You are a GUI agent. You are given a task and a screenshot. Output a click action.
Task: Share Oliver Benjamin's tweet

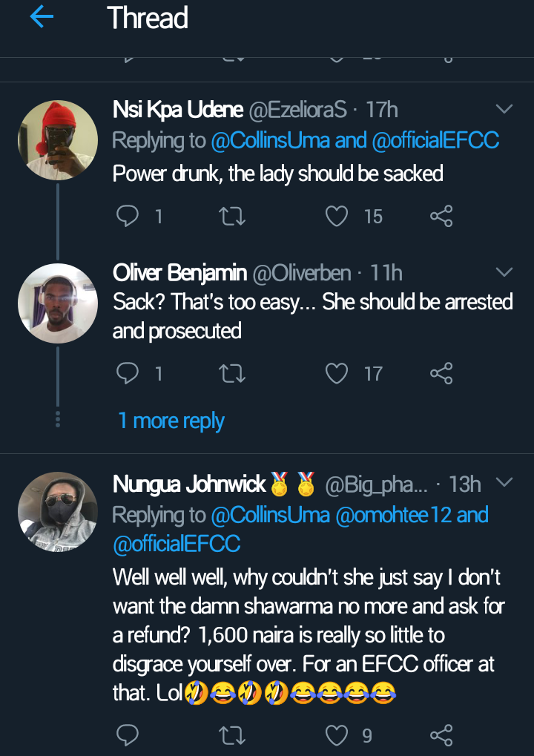[441, 373]
